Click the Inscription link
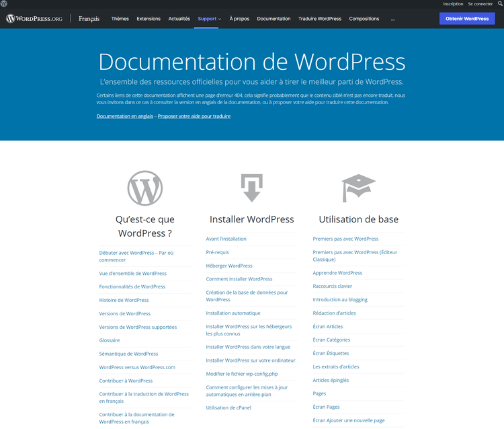The width and height of the screenshot is (504, 429). tap(453, 4)
